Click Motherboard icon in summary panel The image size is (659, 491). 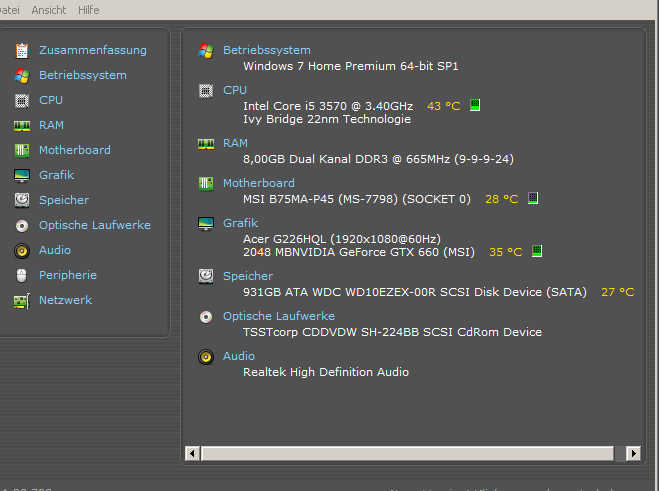click(206, 184)
